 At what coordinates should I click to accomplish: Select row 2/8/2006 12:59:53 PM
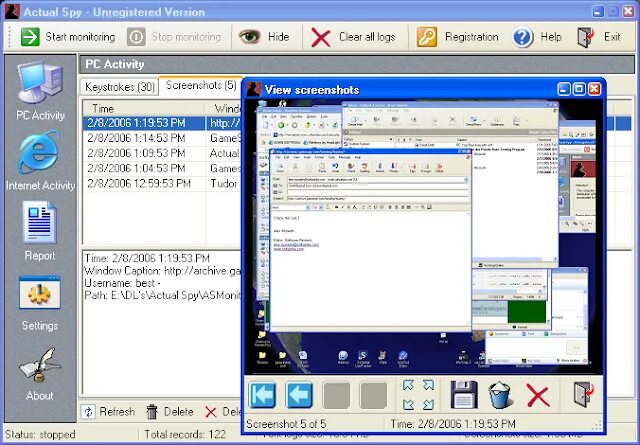(x=162, y=183)
